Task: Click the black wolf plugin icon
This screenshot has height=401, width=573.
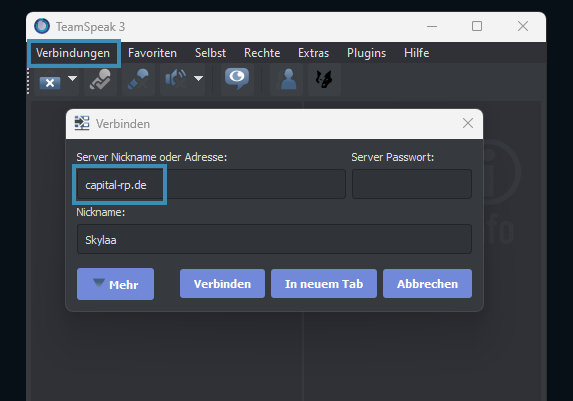Action: click(324, 79)
